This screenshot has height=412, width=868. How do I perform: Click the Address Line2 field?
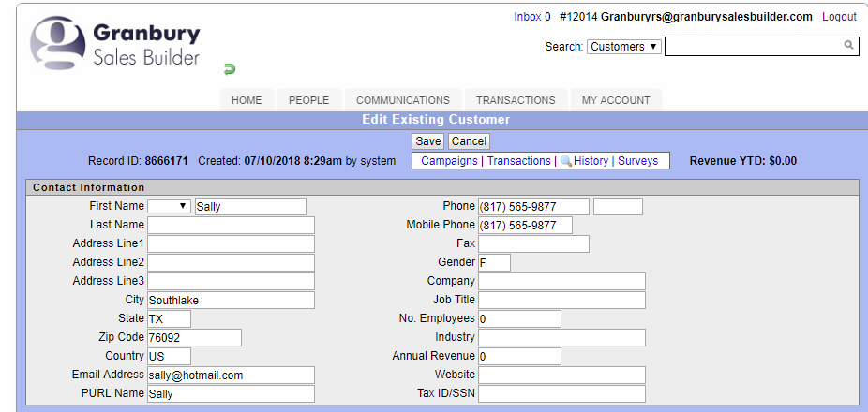click(231, 263)
